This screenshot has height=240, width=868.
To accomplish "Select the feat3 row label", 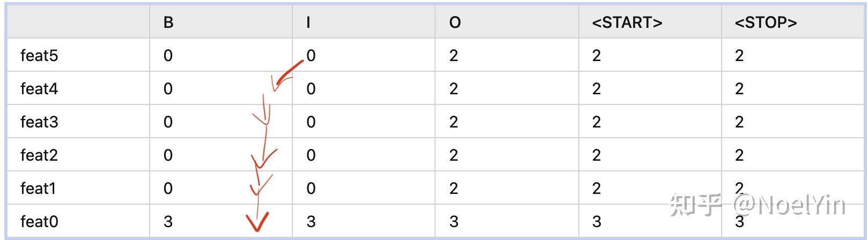I will coord(39,122).
